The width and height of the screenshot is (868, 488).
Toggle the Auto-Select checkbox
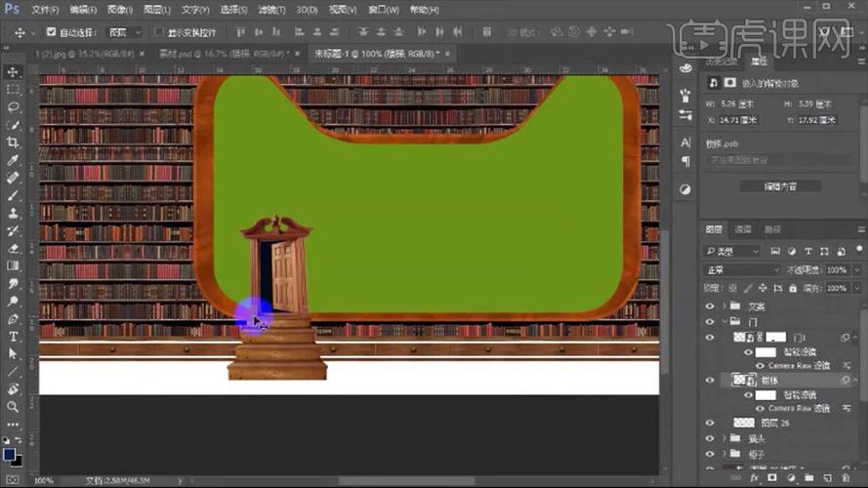click(51, 32)
